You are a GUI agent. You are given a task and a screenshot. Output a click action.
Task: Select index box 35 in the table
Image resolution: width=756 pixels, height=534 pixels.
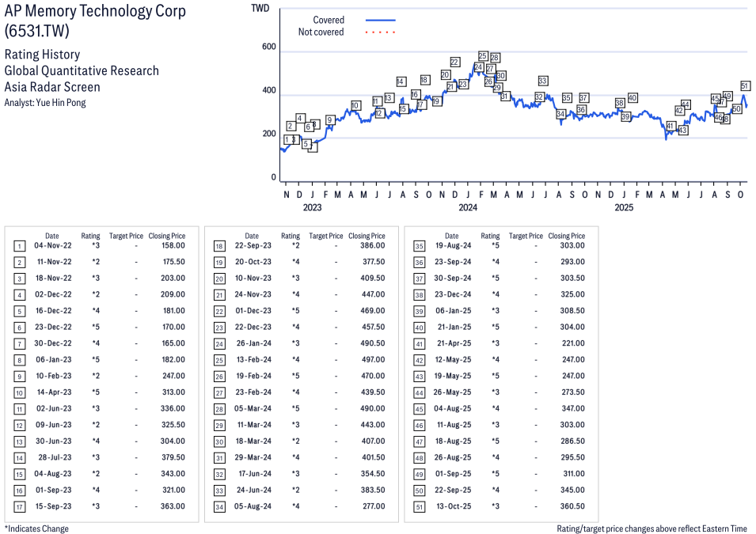[x=420, y=246]
